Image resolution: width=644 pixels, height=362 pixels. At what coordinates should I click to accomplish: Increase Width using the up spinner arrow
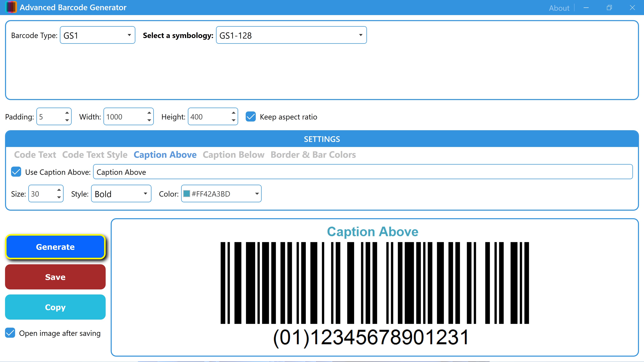pos(149,113)
